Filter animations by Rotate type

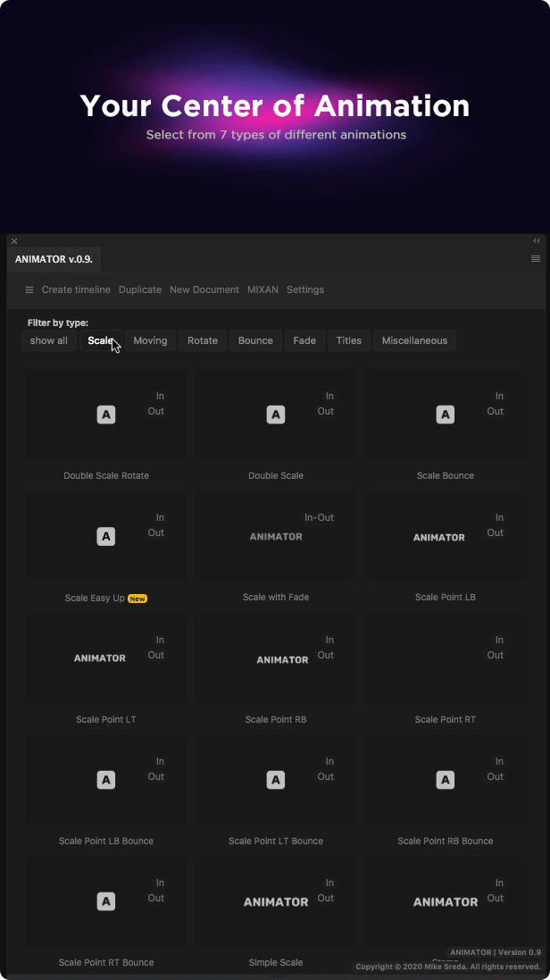[x=203, y=340]
